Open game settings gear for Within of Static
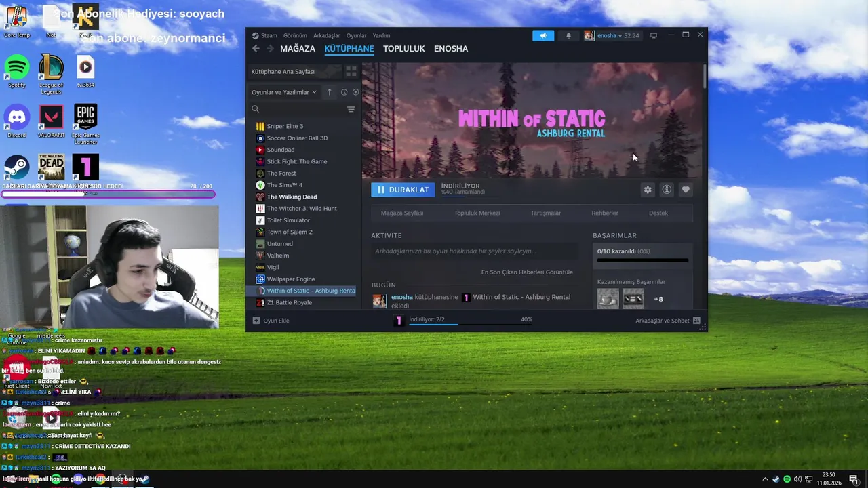Image resolution: width=868 pixels, height=488 pixels. (x=648, y=190)
